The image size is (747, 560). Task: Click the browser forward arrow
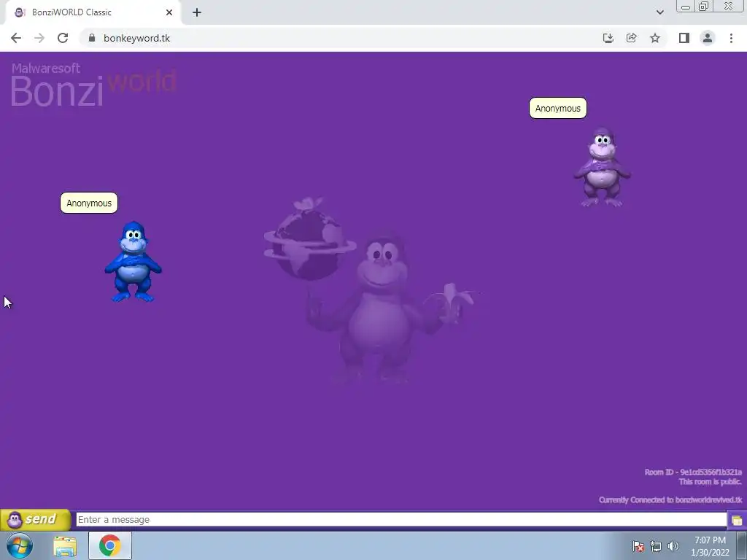[39, 38]
